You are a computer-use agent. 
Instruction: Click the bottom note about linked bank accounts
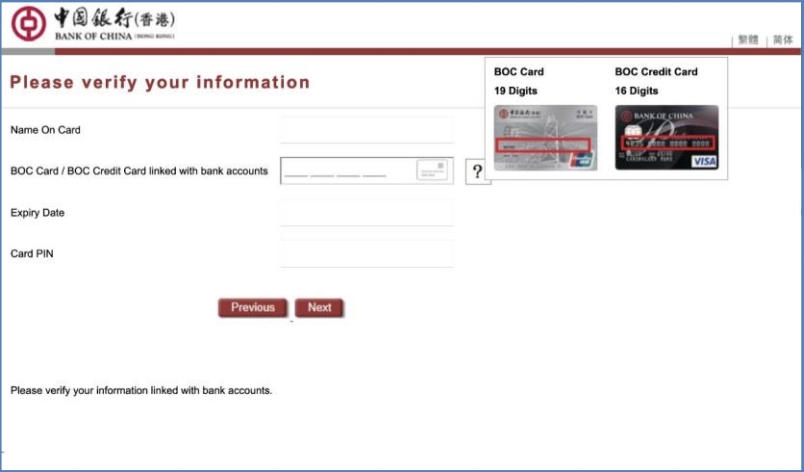point(141,391)
